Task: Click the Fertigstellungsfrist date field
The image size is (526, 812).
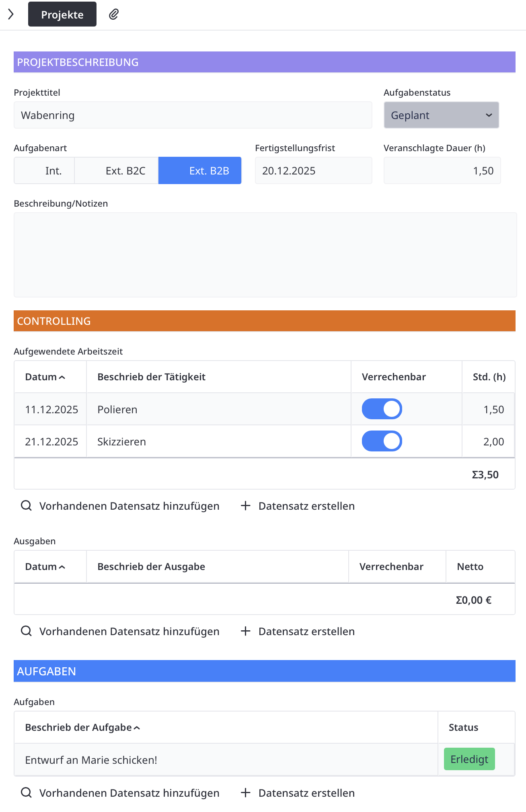Action: click(x=313, y=170)
